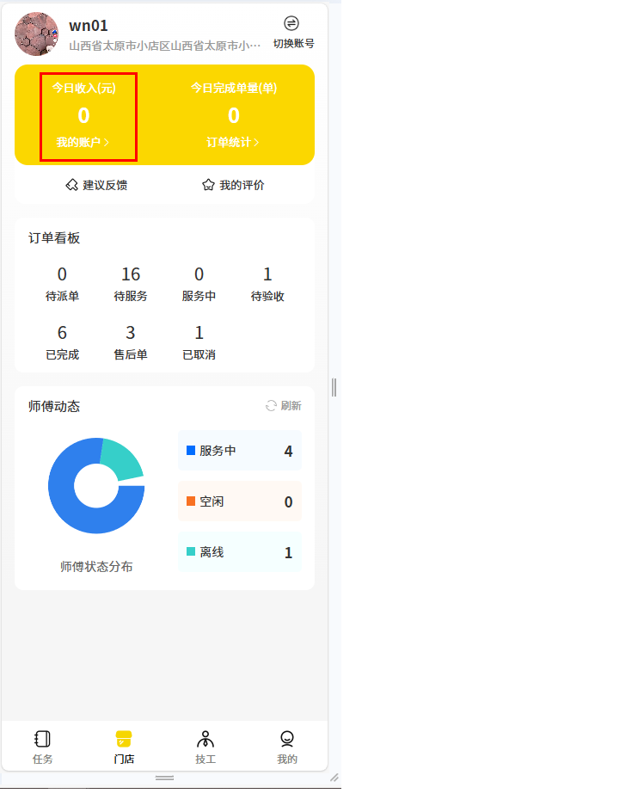The image size is (644, 812).
Task: View 待验收 orders
Action: [267, 284]
